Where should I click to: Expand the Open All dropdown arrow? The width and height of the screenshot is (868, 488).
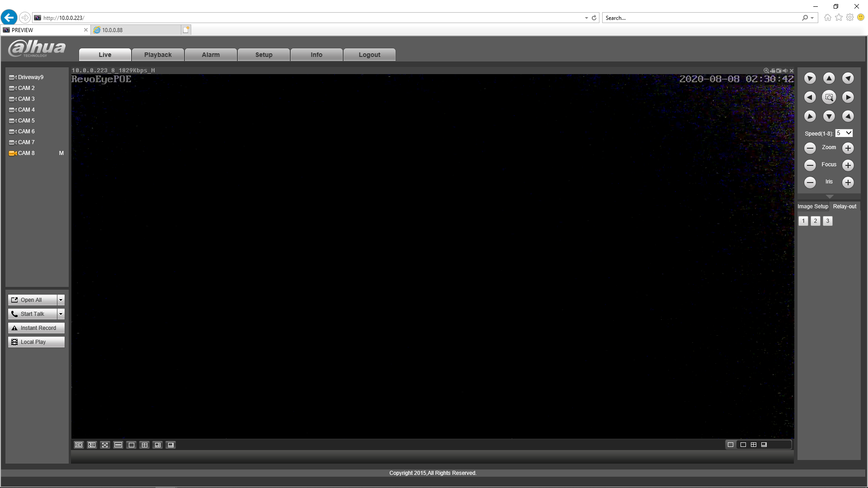point(61,300)
